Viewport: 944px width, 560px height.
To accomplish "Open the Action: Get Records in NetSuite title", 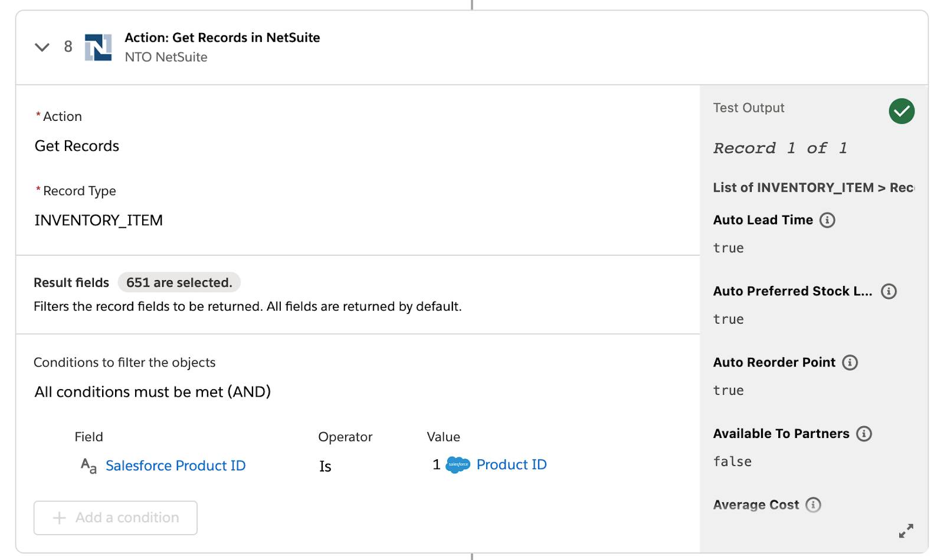I will [x=222, y=37].
